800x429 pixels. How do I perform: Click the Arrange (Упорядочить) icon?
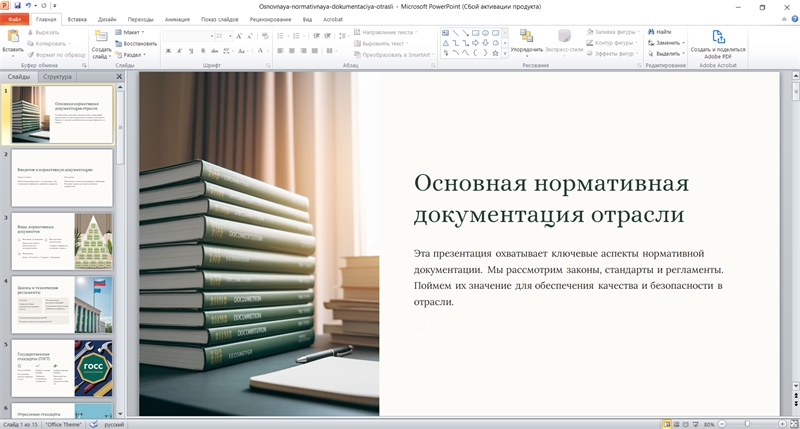[527, 36]
